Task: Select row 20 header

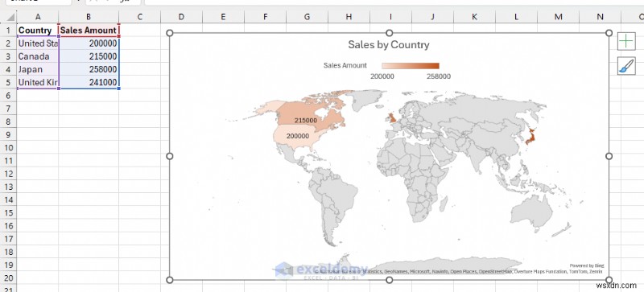Action: pyautogui.click(x=8, y=278)
